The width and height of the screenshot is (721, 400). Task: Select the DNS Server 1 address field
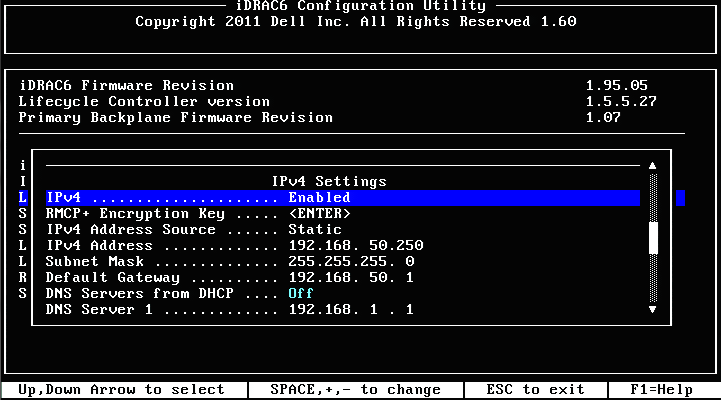click(x=351, y=309)
